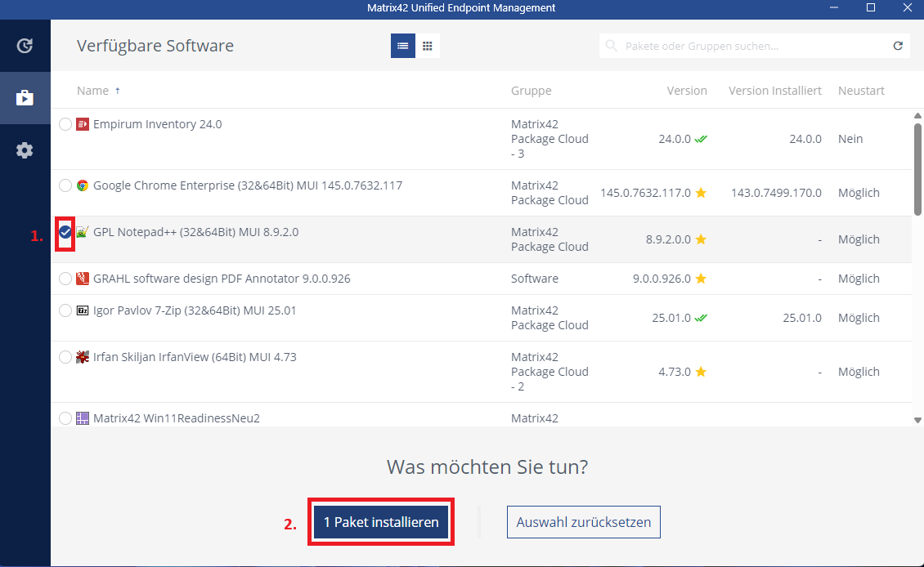This screenshot has height=567, width=924.
Task: Sort by the Gruppe column header
Action: click(x=531, y=91)
